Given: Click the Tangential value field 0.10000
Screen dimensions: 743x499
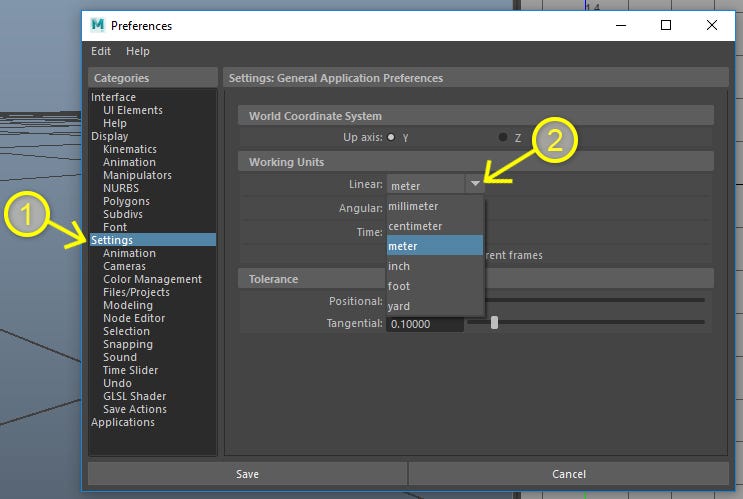Looking at the screenshot, I should tap(425, 324).
